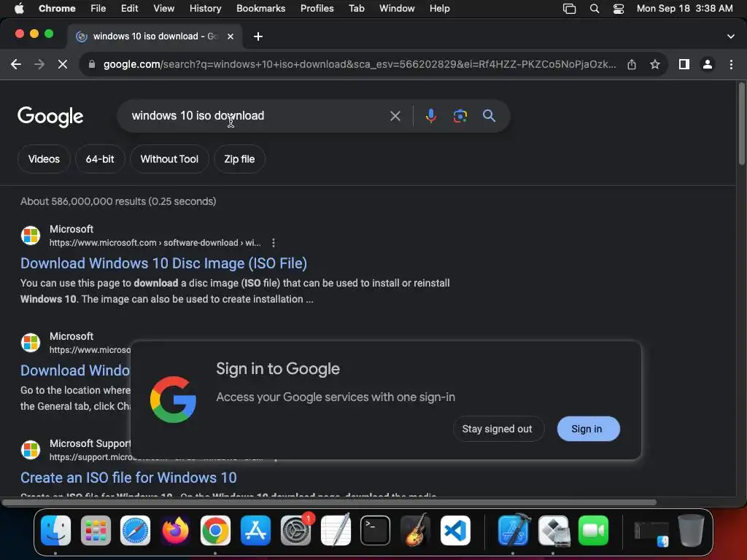Open Visual Studio Code from the Dock
This screenshot has width=747, height=560.
455,530
